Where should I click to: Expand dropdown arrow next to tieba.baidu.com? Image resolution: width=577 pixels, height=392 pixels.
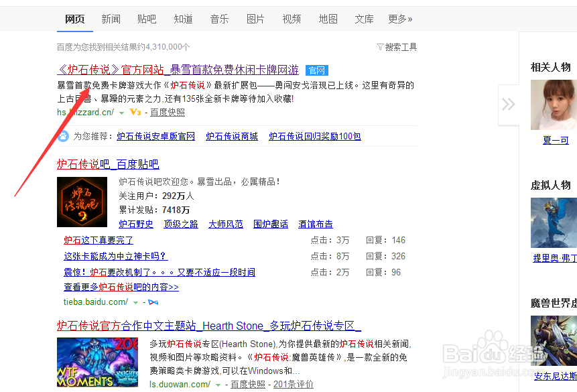(x=135, y=303)
